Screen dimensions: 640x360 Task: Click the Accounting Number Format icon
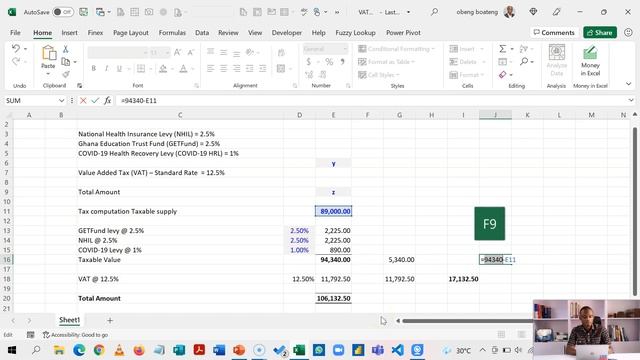[309, 62]
